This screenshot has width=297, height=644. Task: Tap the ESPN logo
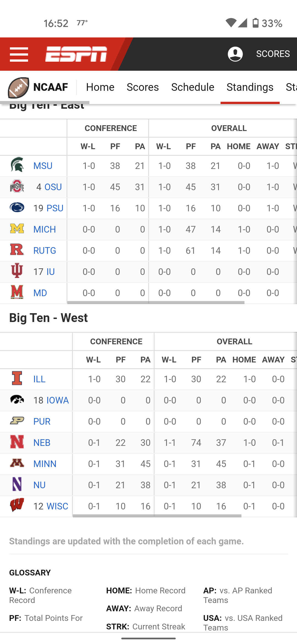76,54
